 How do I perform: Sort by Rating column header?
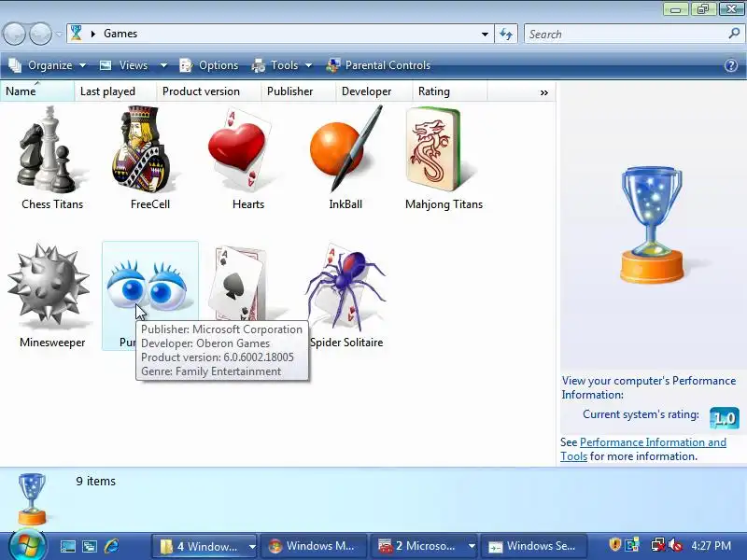[x=450, y=91]
